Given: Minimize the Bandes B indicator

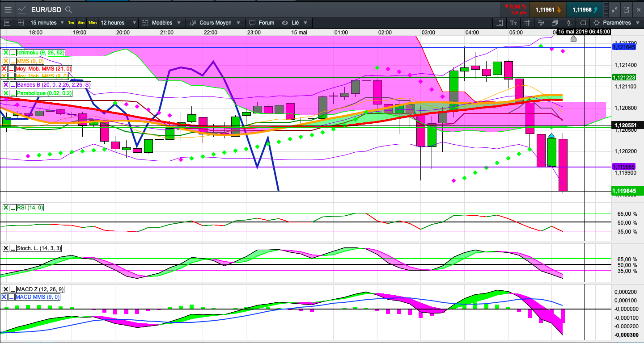Looking at the screenshot, I should pyautogui.click(x=13, y=85).
